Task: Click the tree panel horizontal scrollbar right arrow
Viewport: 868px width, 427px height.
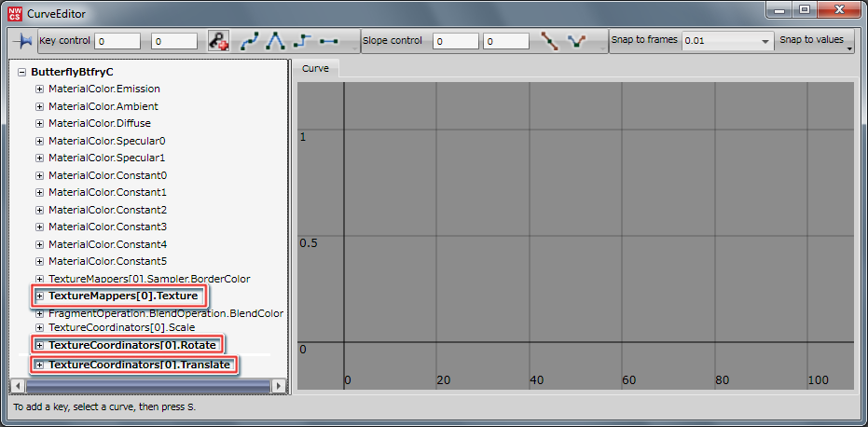Action: (278, 385)
